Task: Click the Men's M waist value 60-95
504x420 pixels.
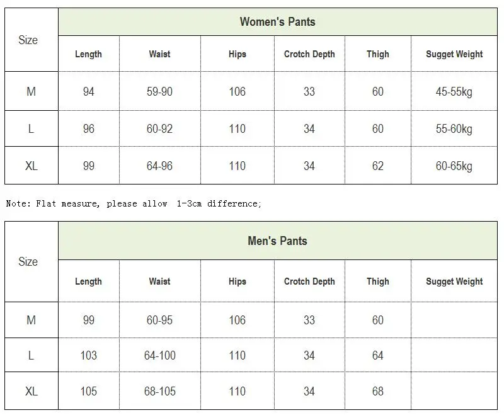Action: 160,320
